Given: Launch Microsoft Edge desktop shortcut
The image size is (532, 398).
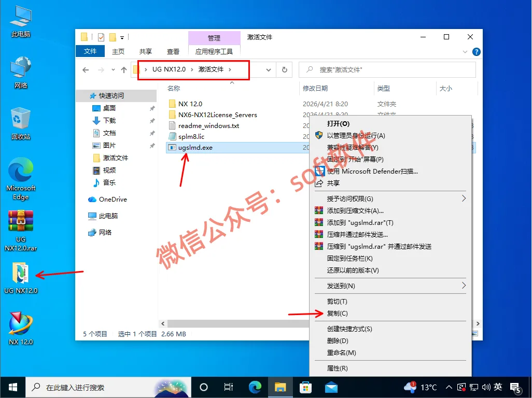Looking at the screenshot, I should click(x=21, y=179).
